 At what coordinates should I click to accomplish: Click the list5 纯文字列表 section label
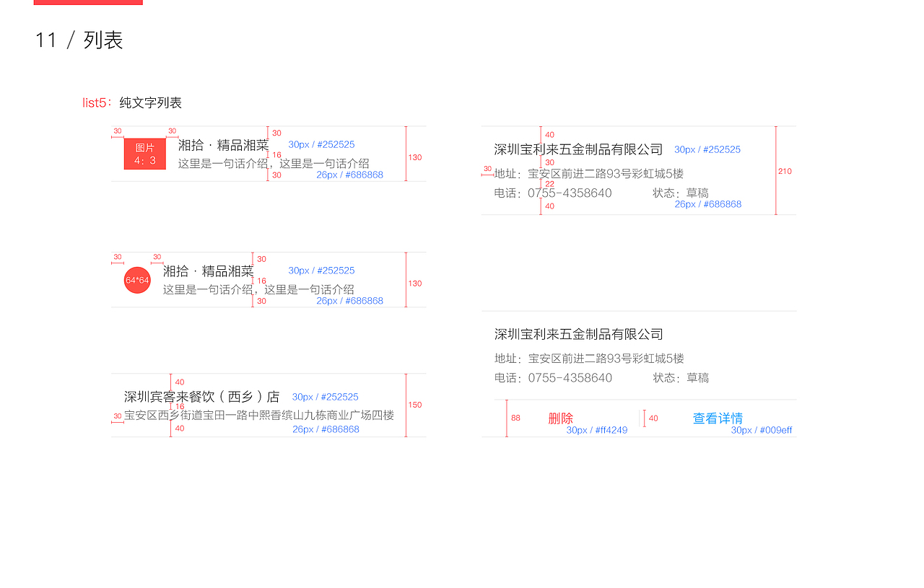[x=132, y=102]
